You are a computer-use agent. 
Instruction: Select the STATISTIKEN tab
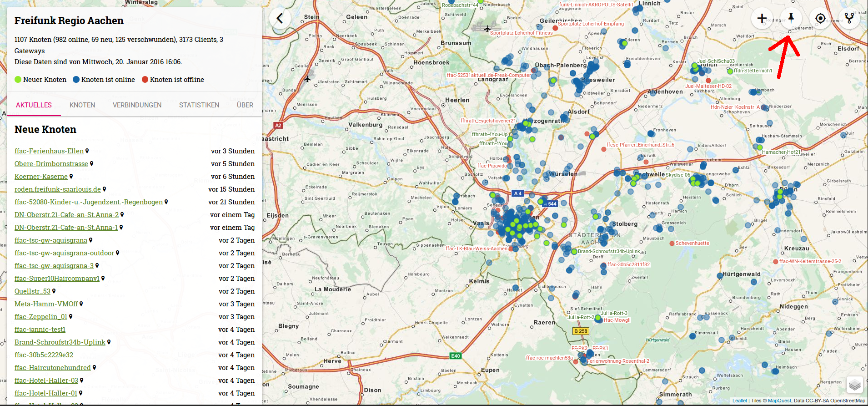[199, 105]
